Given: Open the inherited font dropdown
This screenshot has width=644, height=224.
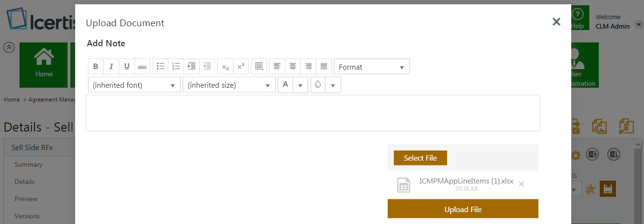Looking at the screenshot, I should 134,85.
